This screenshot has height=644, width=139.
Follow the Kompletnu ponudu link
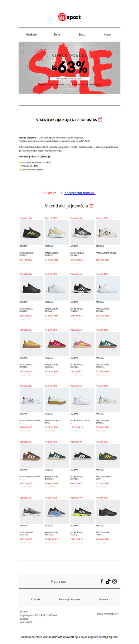tap(80, 193)
